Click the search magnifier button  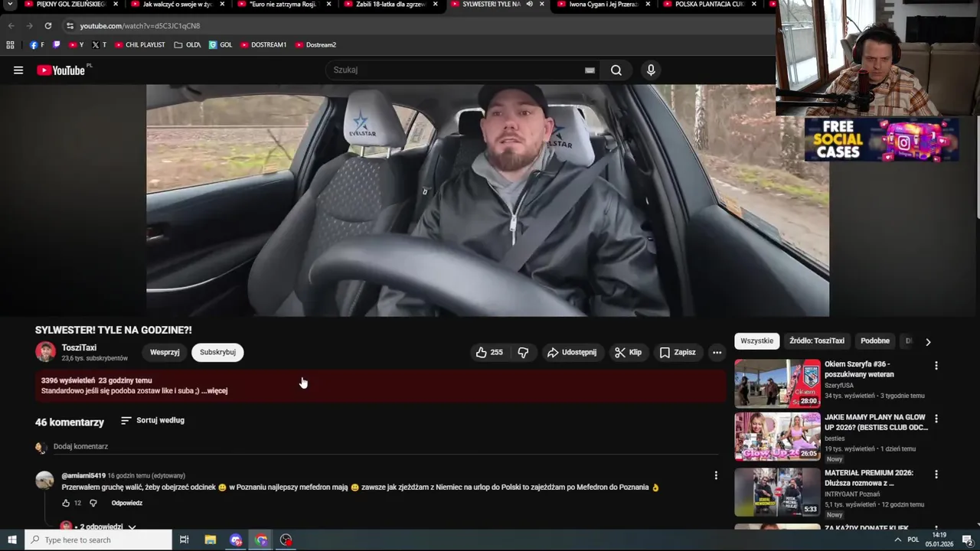(x=616, y=70)
